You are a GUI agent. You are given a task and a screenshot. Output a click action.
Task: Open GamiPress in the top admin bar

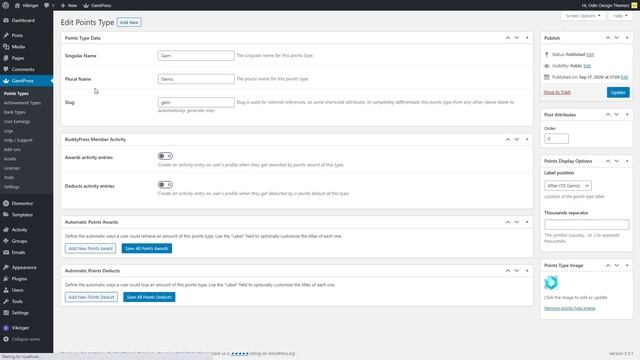coord(97,5)
